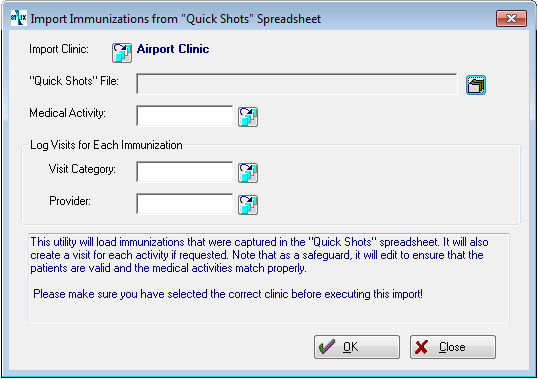Click into the Visit Category text box

click(x=185, y=172)
